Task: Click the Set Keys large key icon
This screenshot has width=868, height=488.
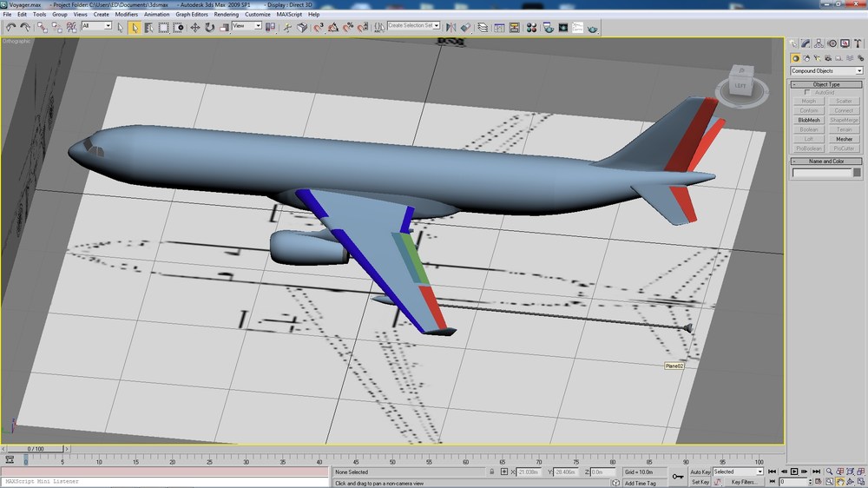Action: coord(678,477)
